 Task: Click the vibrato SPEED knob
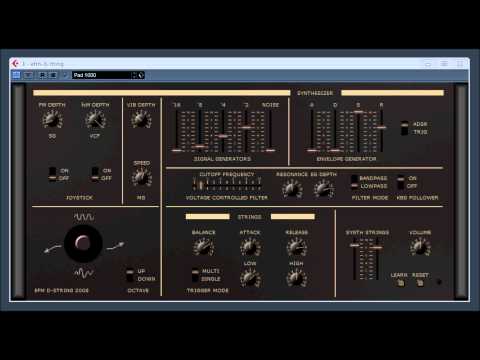click(x=142, y=177)
